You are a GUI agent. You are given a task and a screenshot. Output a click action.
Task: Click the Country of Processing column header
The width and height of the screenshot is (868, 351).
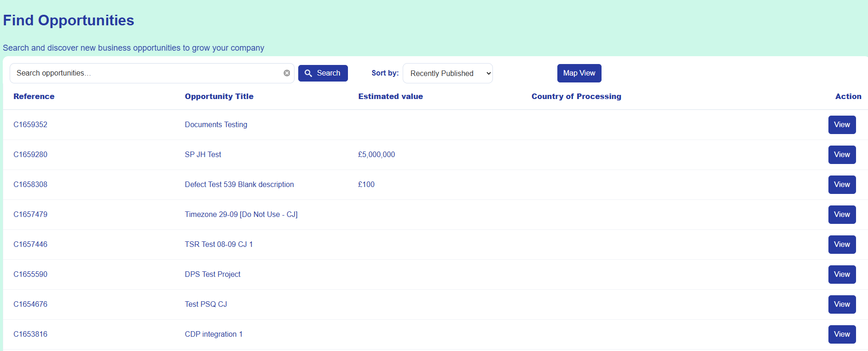point(576,96)
